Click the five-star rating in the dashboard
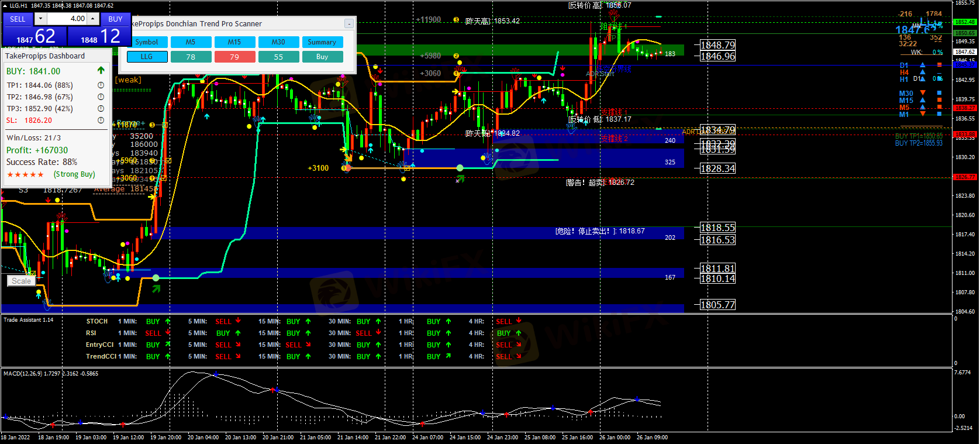980x444 pixels. [x=25, y=175]
